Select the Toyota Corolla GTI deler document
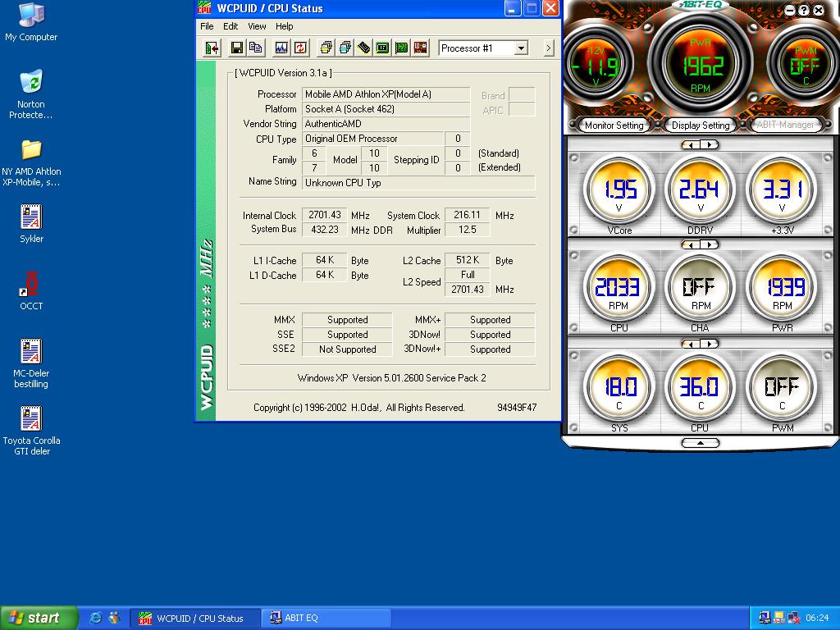 (31, 430)
